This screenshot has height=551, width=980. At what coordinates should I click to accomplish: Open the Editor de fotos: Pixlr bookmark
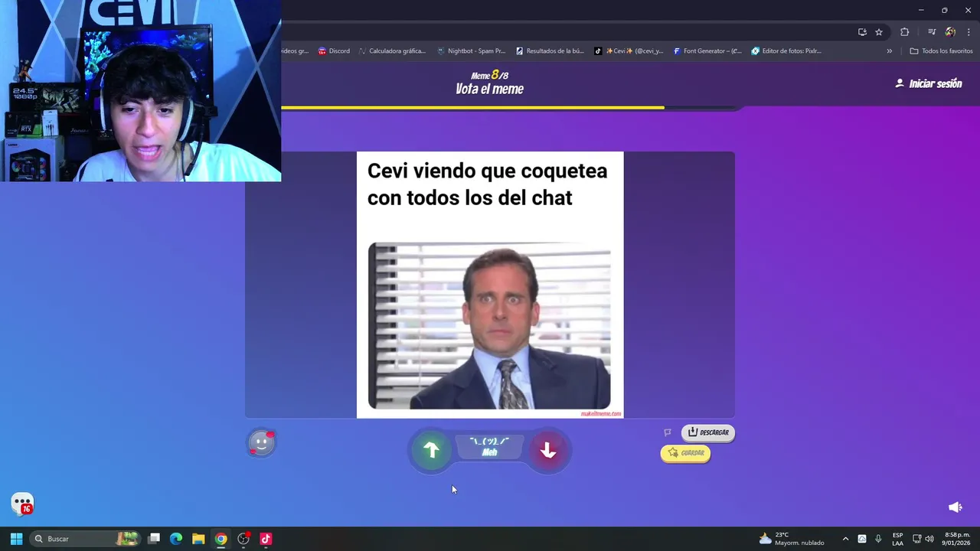point(786,51)
